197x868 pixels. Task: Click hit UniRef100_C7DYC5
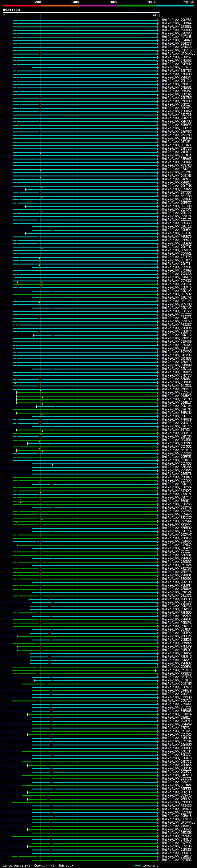point(177,375)
